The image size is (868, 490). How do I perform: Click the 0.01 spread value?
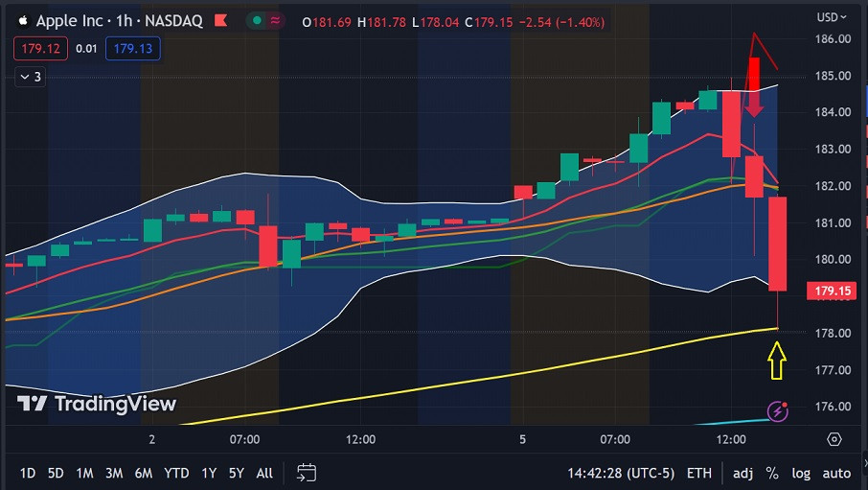[86, 49]
